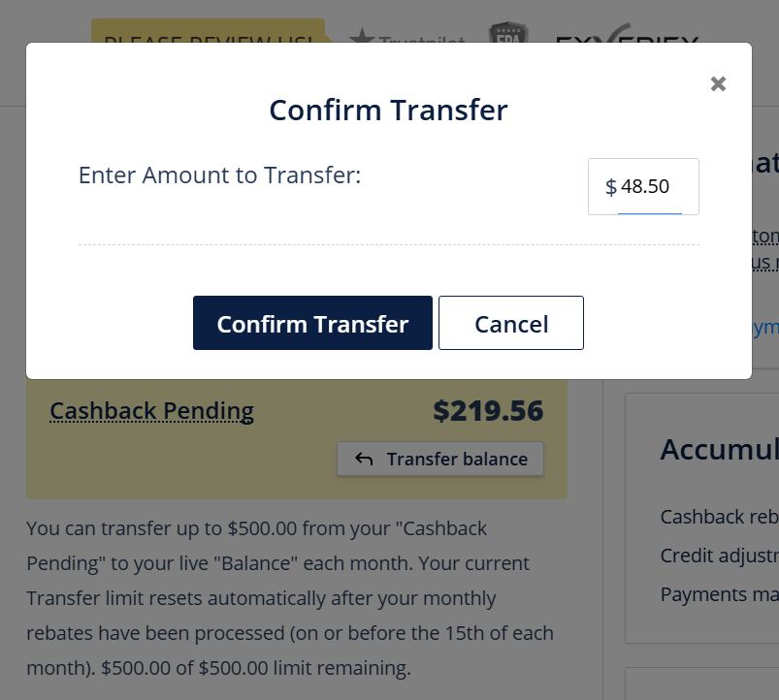Click the X to dismiss Confirm Transfer dialog
Viewport: 779px width, 700px height.
pos(718,83)
